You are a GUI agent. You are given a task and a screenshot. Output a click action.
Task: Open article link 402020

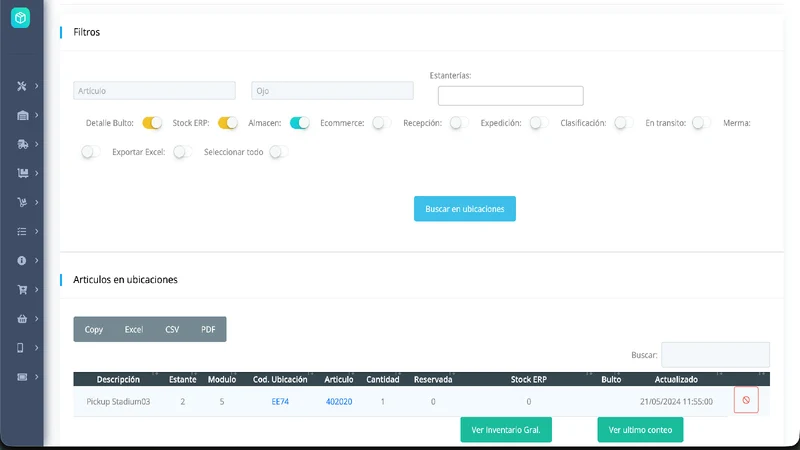point(339,402)
